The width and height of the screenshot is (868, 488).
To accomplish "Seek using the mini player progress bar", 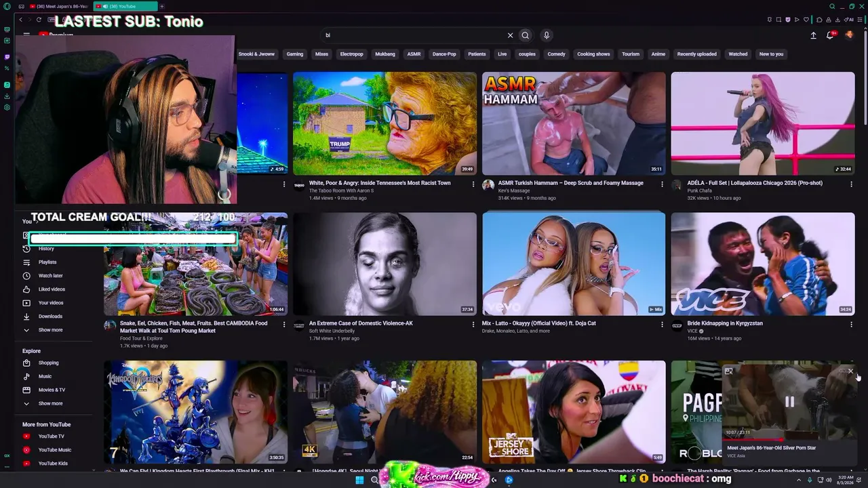I will (789, 439).
